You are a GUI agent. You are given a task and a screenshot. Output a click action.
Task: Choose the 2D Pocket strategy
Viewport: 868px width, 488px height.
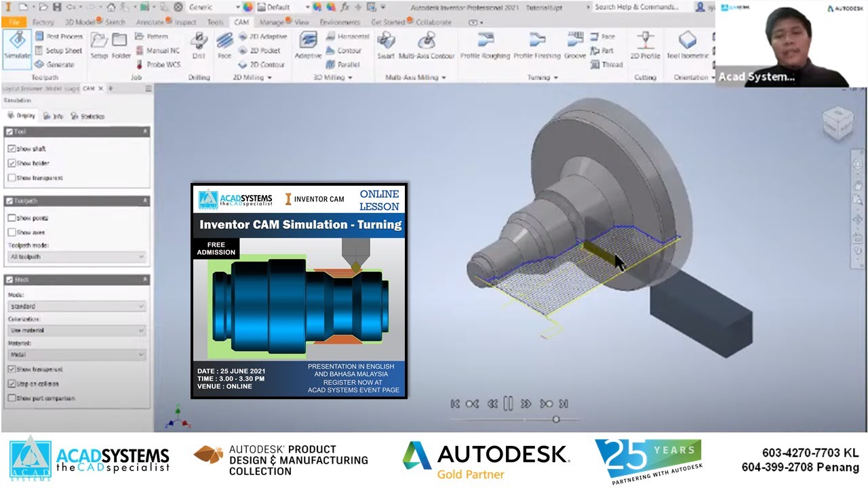[x=260, y=51]
